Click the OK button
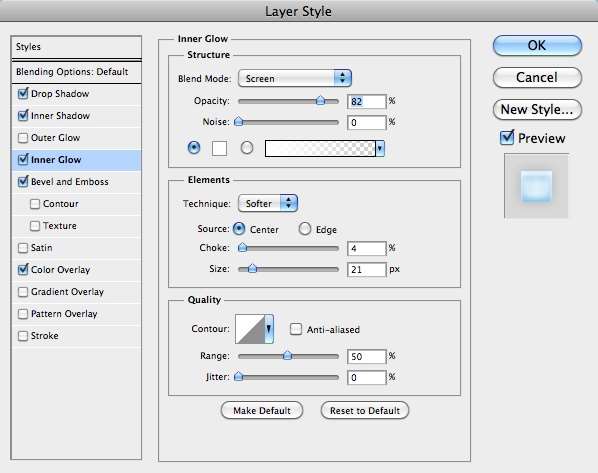 [x=537, y=45]
